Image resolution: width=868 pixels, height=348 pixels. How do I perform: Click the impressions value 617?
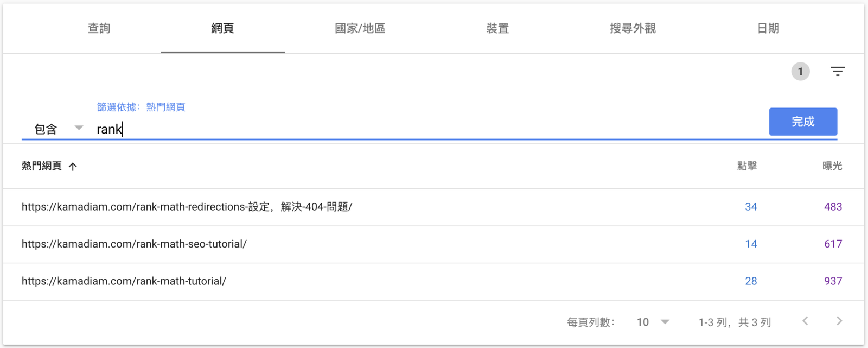833,244
